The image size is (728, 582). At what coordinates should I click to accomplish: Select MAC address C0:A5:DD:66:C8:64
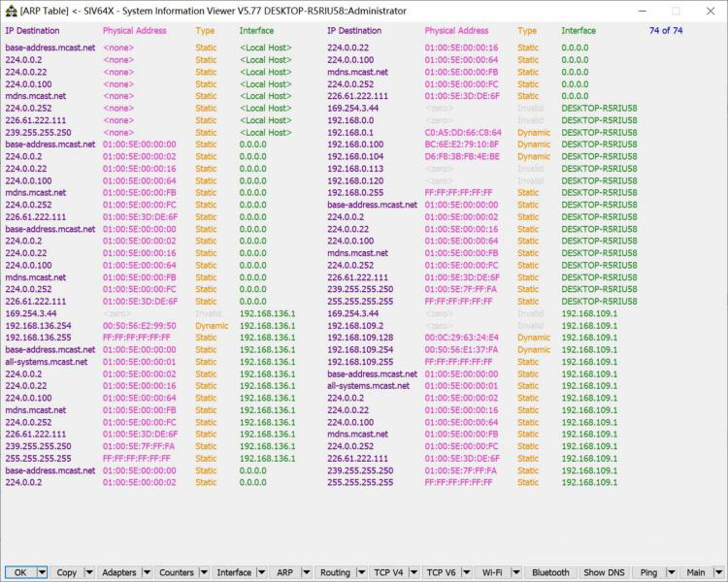tap(463, 132)
